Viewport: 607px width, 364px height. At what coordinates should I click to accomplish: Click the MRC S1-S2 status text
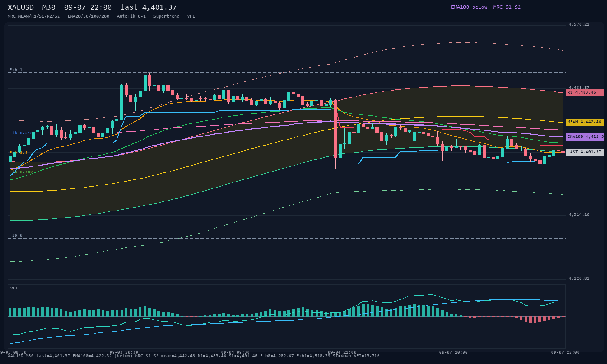507,7
